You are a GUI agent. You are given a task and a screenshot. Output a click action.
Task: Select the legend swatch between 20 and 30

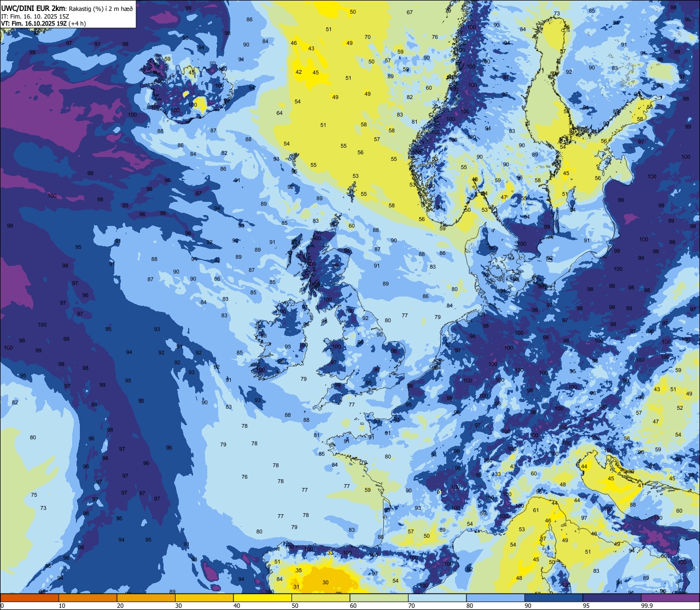point(146,597)
